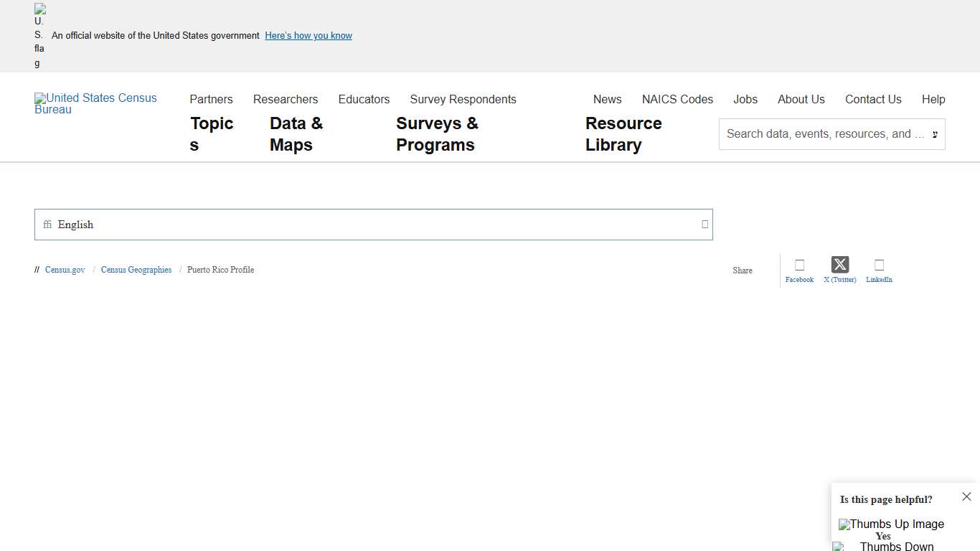Expand the Here's how you know link
The image size is (980, 551).
308,36
